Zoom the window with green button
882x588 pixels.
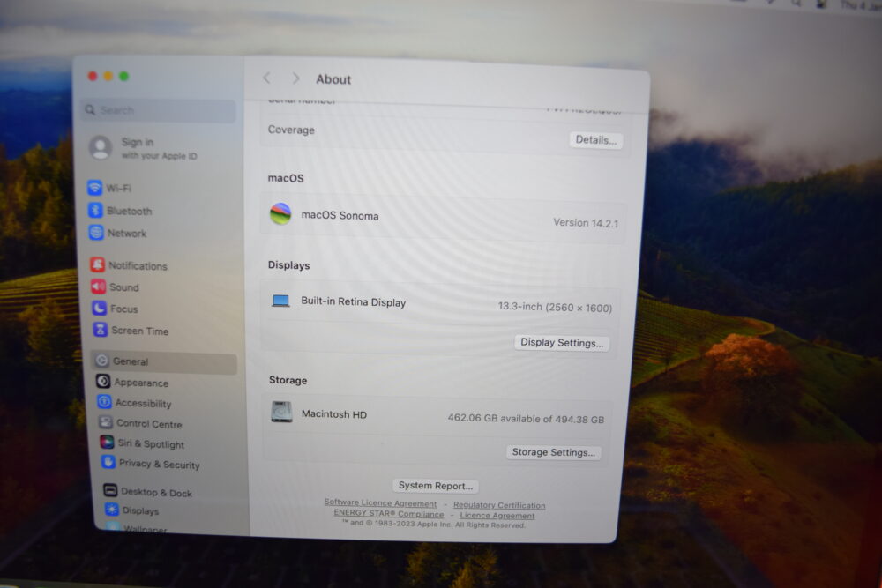tap(124, 76)
